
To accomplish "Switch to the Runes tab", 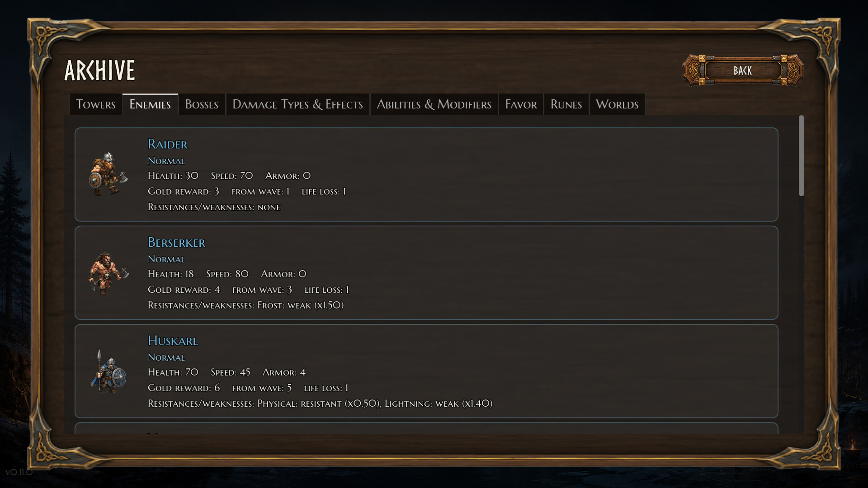I will (566, 104).
